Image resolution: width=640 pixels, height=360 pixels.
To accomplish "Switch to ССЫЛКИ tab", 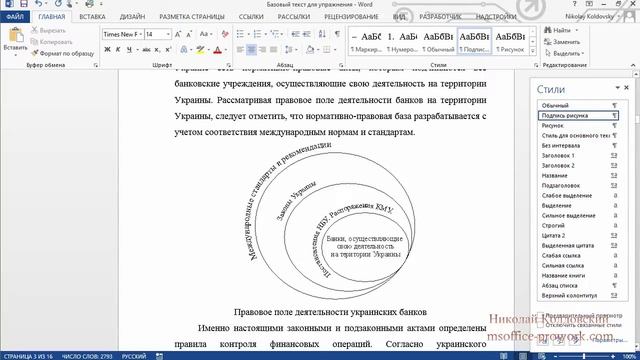I will (x=251, y=17).
